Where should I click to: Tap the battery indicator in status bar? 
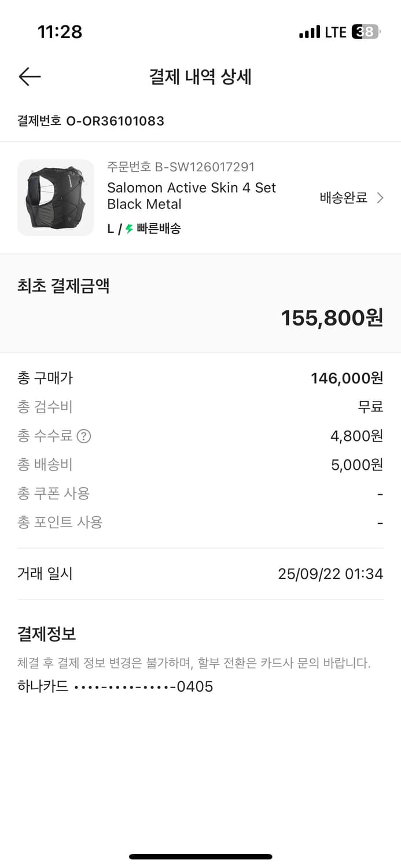[x=366, y=32]
